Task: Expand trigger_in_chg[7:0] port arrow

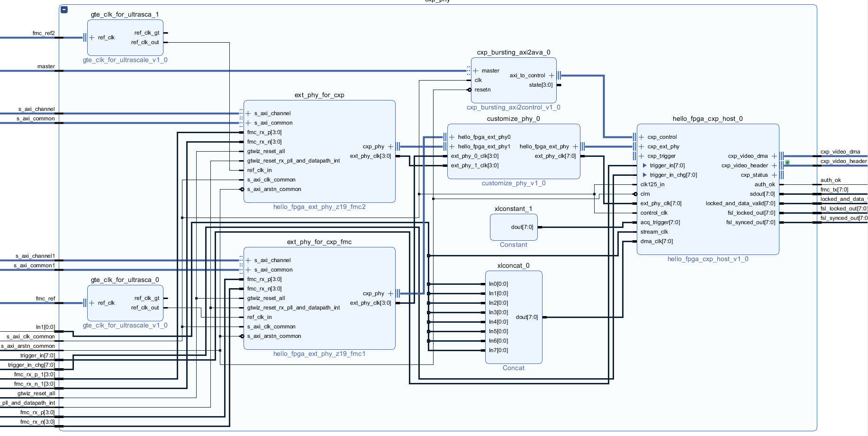Action: (x=644, y=175)
